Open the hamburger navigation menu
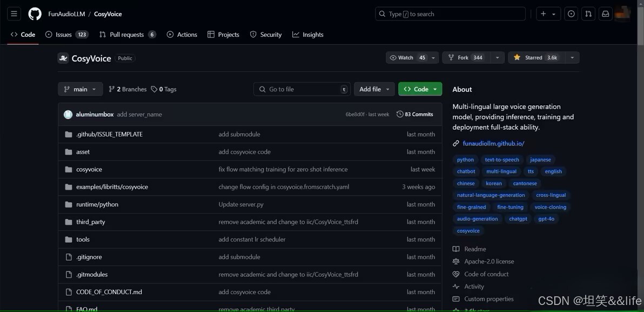This screenshot has width=644, height=312. pyautogui.click(x=14, y=14)
